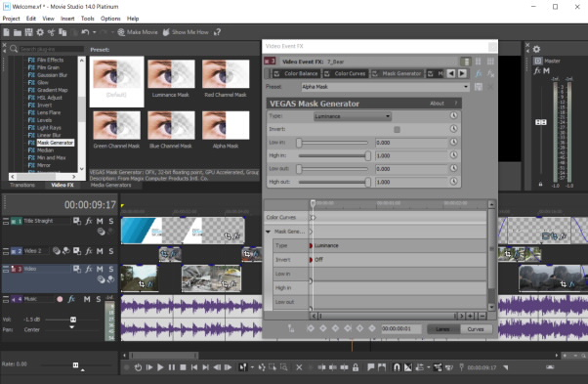Toggle Color Balance effect checkbox in chain
Screen dimensions: 588x384
[276, 73]
